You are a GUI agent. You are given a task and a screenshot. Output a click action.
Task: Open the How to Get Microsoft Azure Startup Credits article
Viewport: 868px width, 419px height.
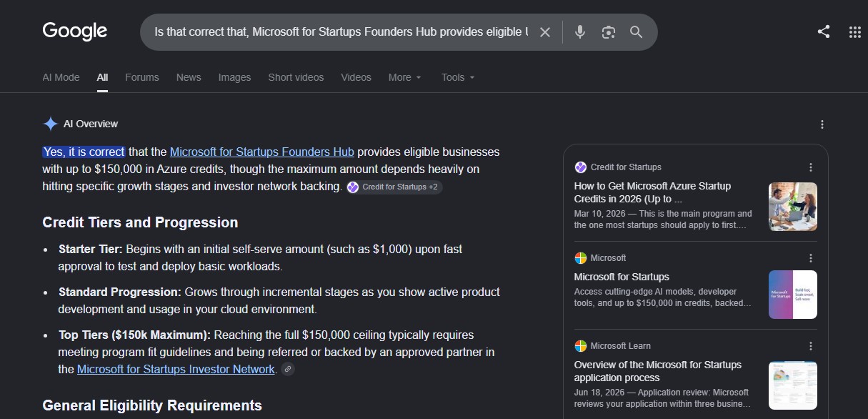point(652,192)
